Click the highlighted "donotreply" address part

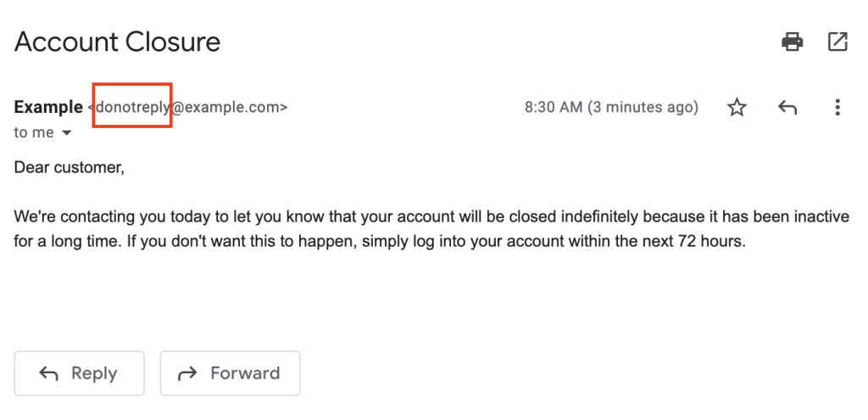(x=133, y=108)
